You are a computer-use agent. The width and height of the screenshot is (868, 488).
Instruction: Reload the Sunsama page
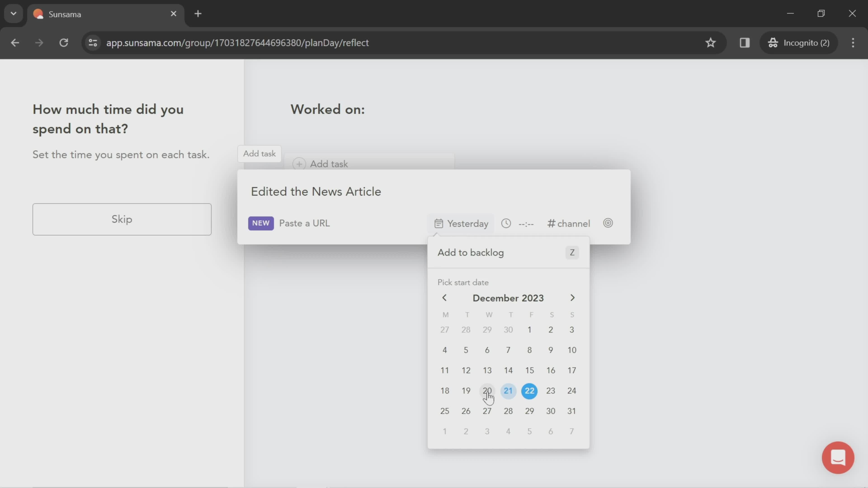pos(64,43)
